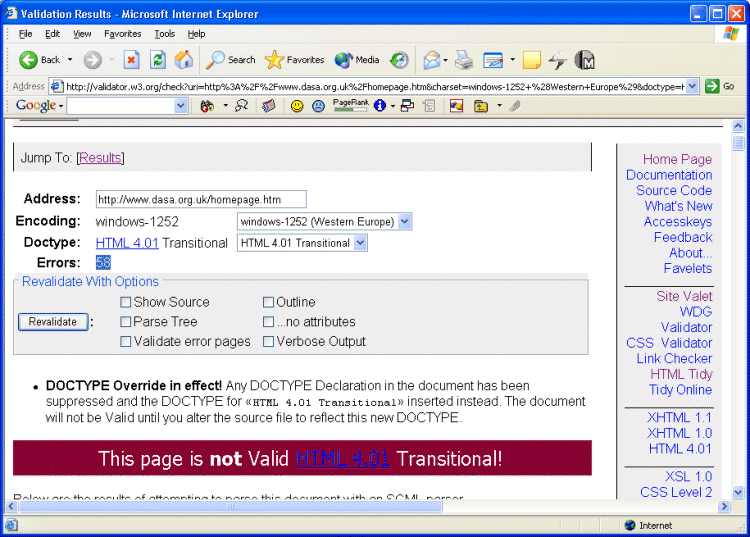Open the Tools menu
The width and height of the screenshot is (750, 537).
(165, 33)
